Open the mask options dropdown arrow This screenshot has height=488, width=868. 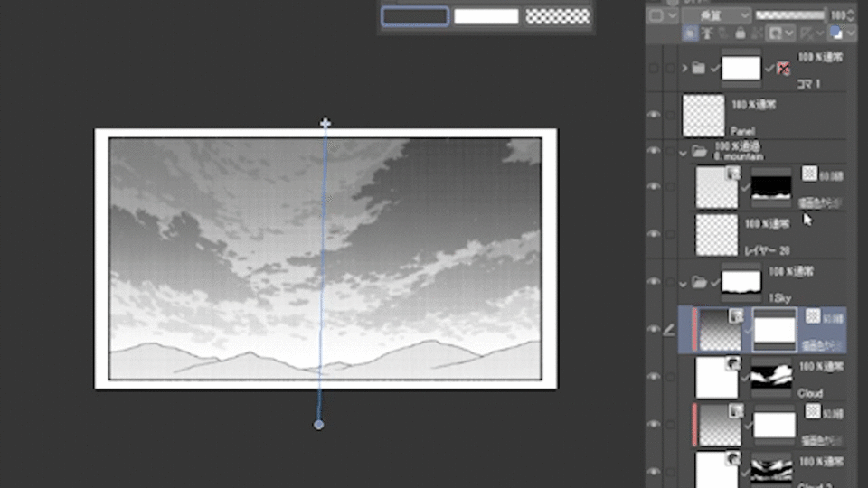(790, 33)
